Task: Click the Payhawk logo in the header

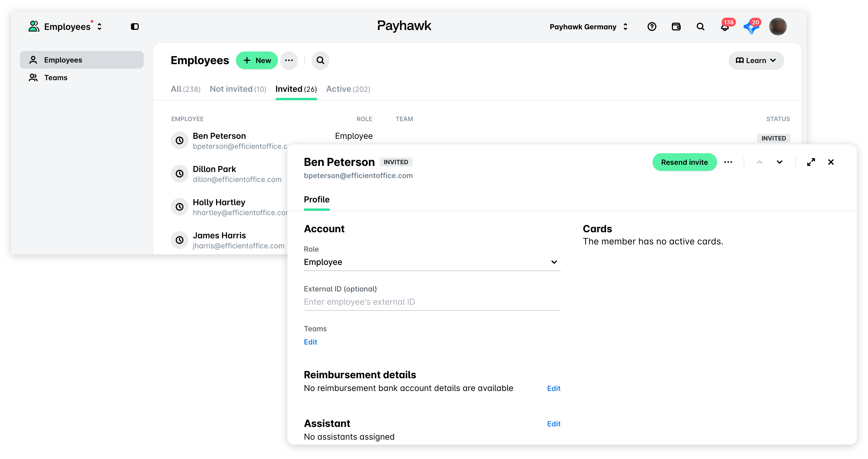Action: (x=404, y=26)
